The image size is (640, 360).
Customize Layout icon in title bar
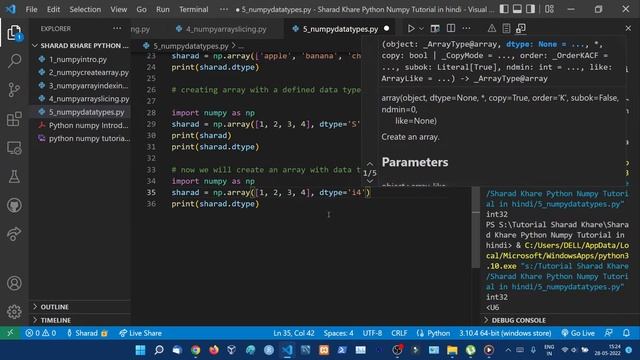[x=549, y=9]
